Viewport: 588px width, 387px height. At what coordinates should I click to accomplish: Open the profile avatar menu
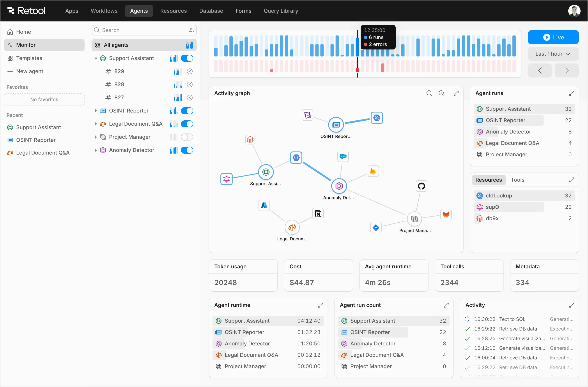click(574, 11)
